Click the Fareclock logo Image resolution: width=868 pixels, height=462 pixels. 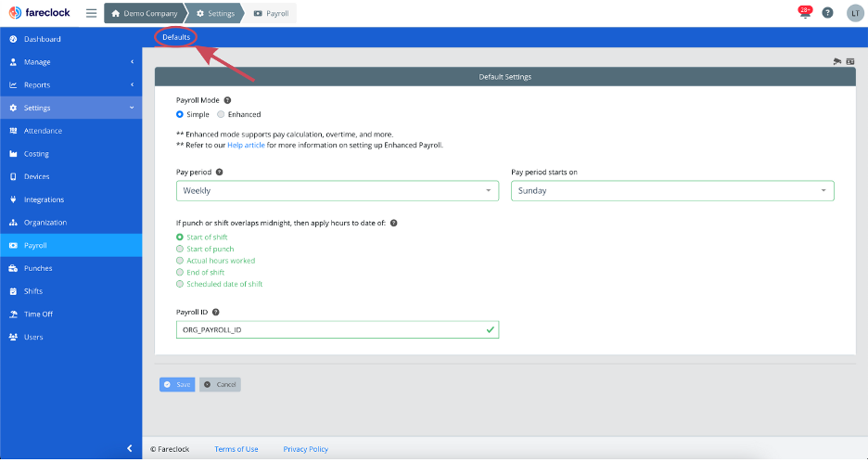[40, 13]
